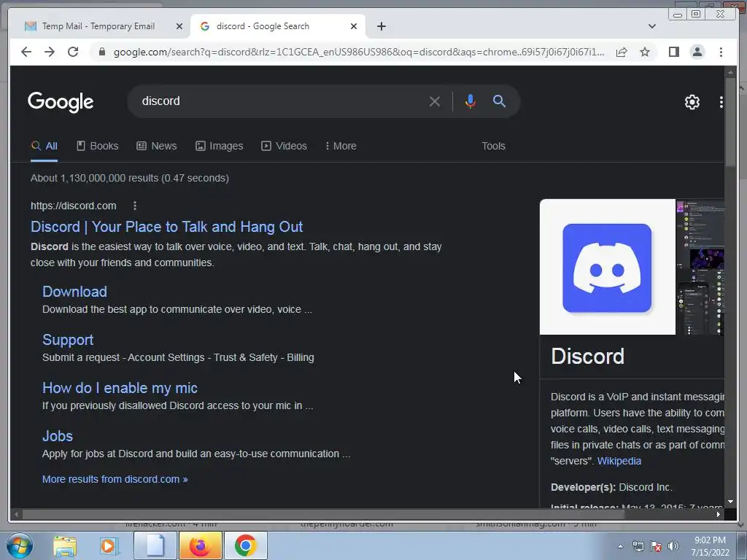This screenshot has height=560, width=747.
Task: Click the scroll right arrow
Action: (719, 514)
